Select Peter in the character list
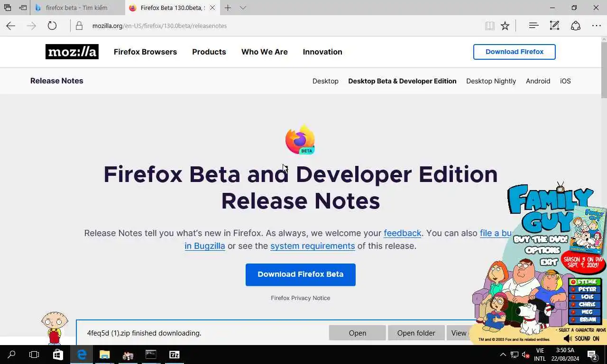 point(585,289)
